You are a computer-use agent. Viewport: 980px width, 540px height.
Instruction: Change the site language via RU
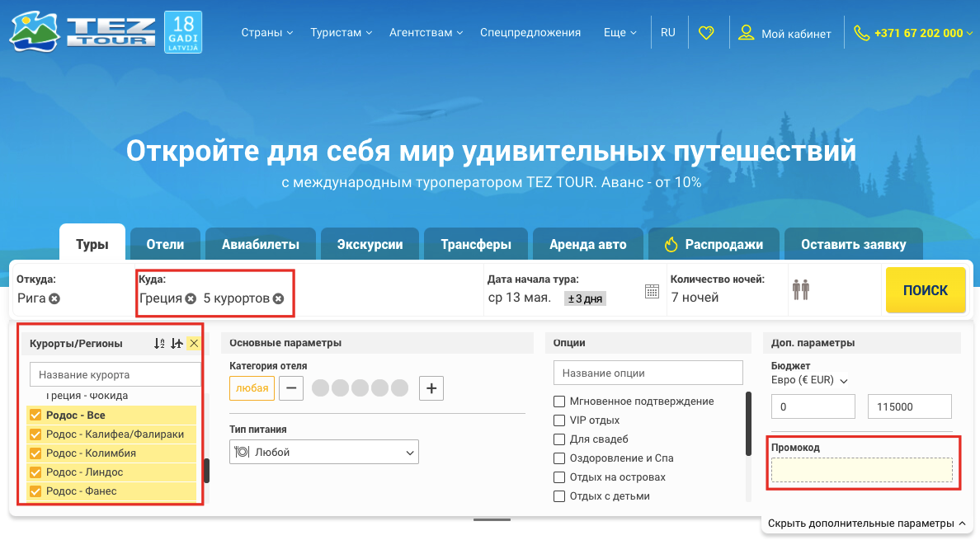[668, 32]
